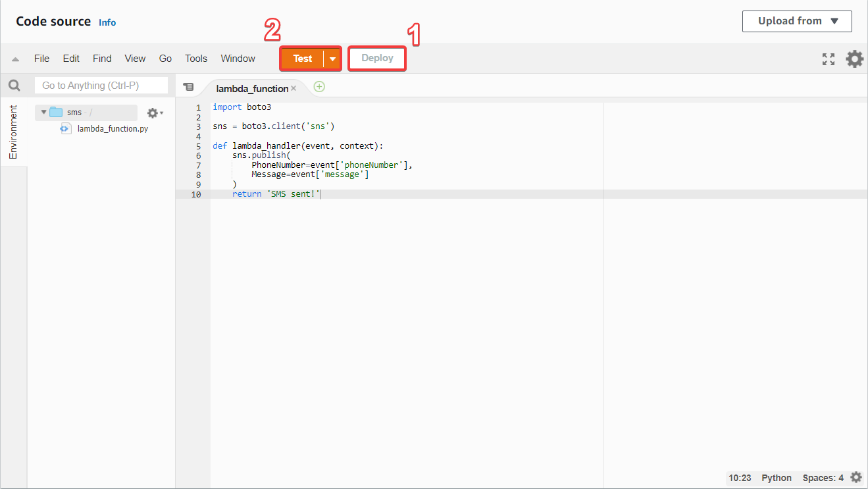Select the lambda_function editor tab
Viewport: 868px width, 489px height.
(252, 88)
